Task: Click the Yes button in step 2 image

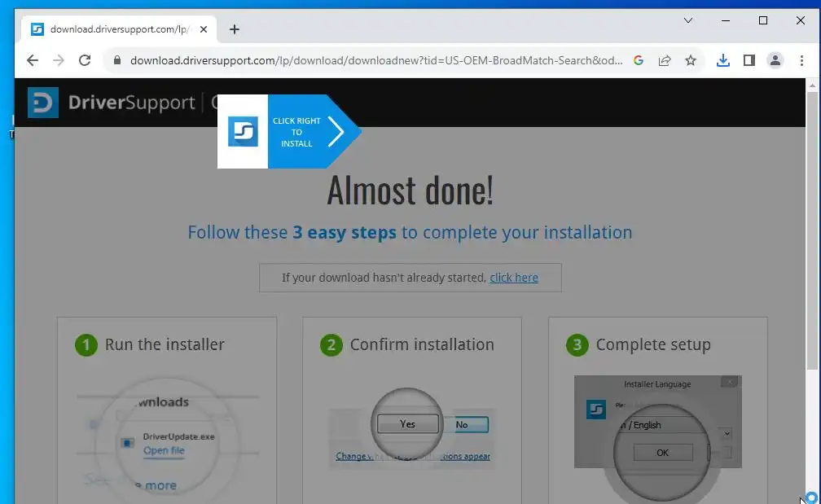Action: [407, 424]
